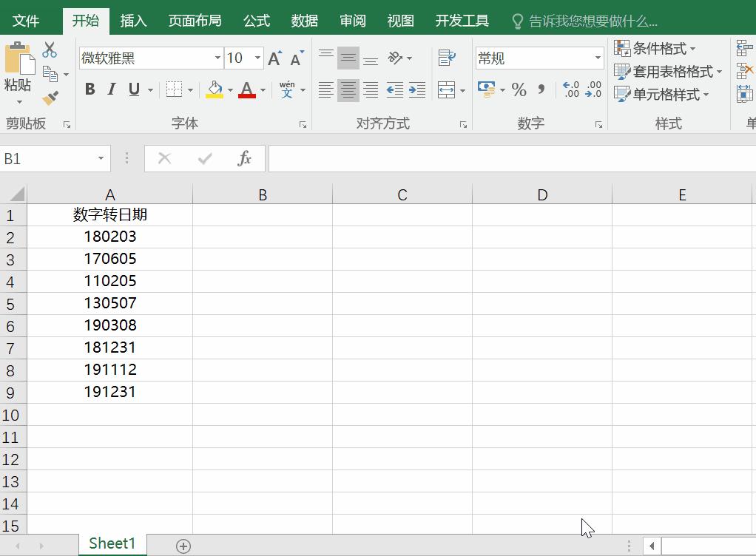Increase font size with large A
The width and height of the screenshot is (756, 556).
(275, 58)
